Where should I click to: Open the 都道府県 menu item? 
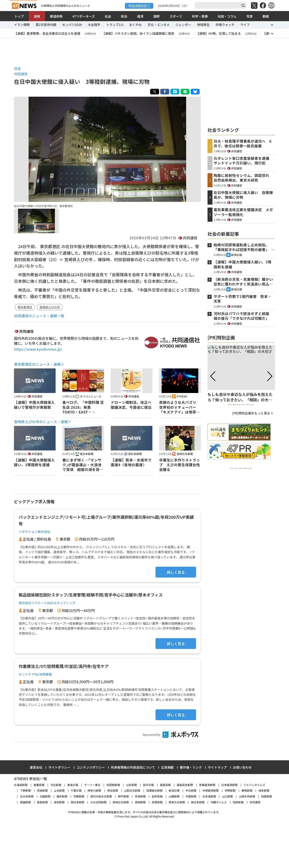click(x=56, y=16)
